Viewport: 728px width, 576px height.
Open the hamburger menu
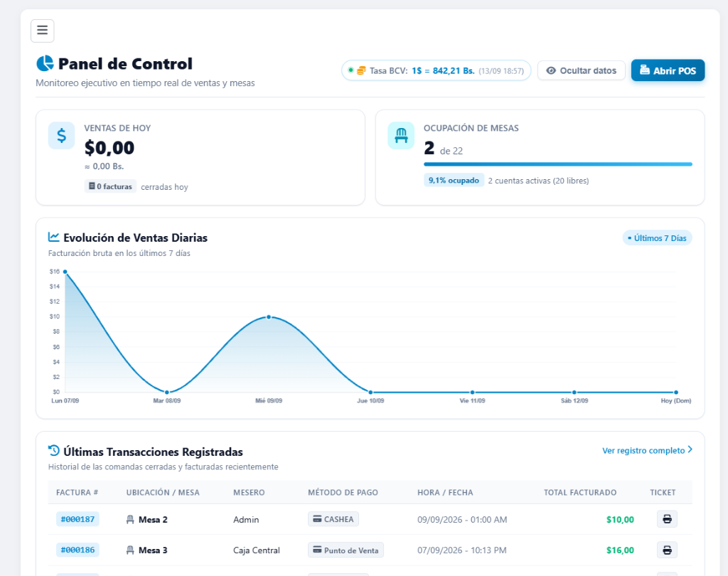click(42, 31)
